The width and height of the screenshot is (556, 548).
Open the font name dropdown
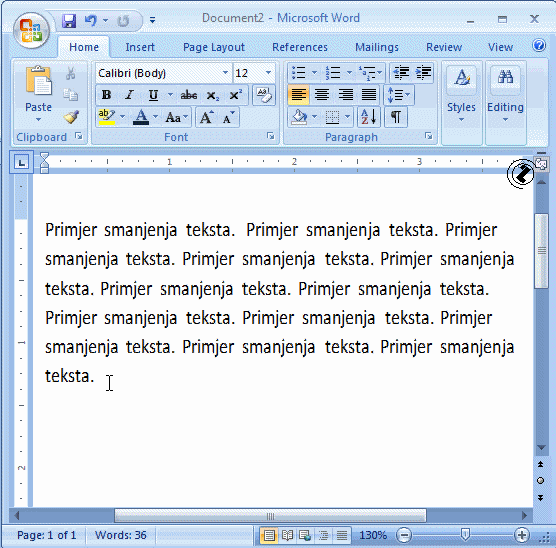225,73
